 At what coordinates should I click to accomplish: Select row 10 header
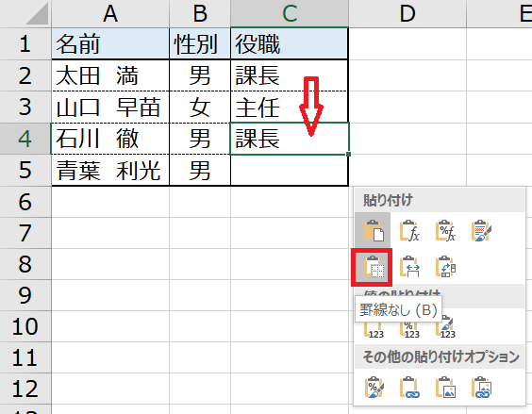click(25, 326)
